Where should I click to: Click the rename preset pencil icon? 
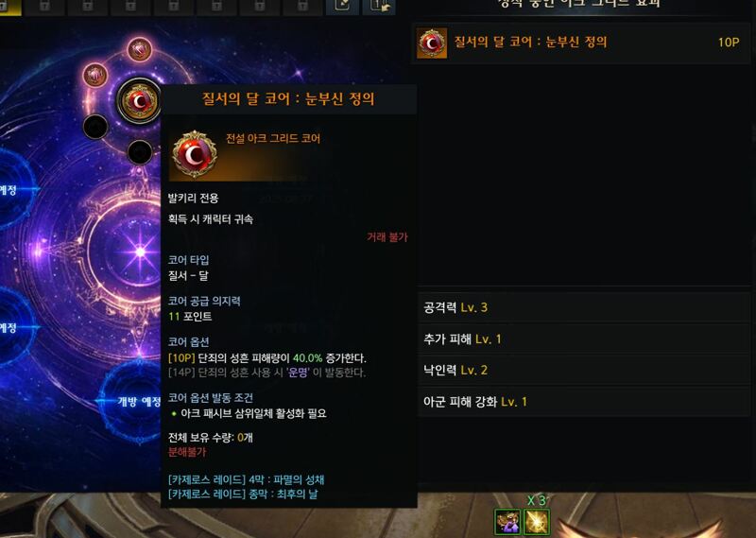[342, 7]
